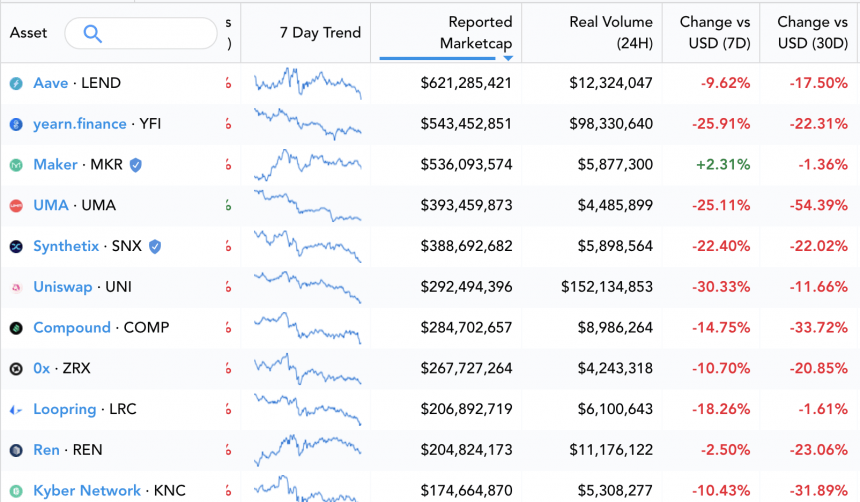The image size is (860, 502).
Task: Click Kyber Network marketcap $174,664,870
Action: click(466, 490)
